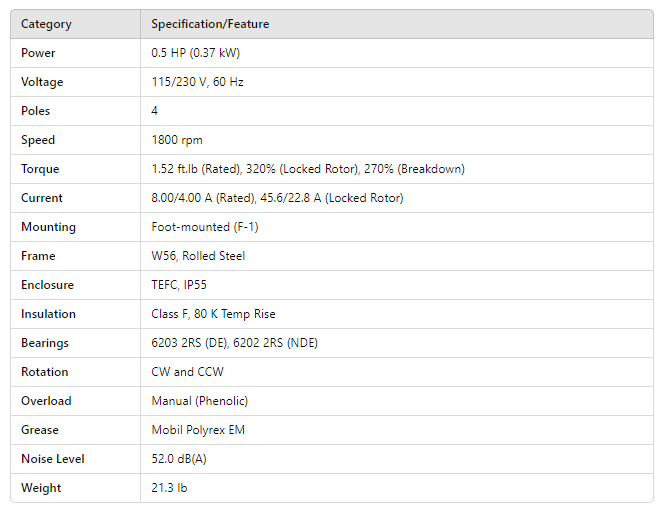The height and width of the screenshot is (508, 664).
Task: Select the 52.0 dB(A) value
Action: [x=181, y=459]
